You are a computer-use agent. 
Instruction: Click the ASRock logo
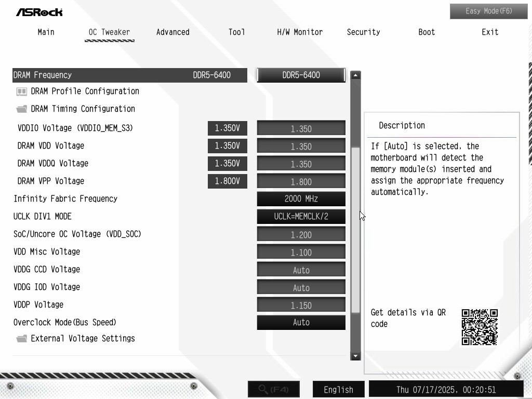(39, 12)
